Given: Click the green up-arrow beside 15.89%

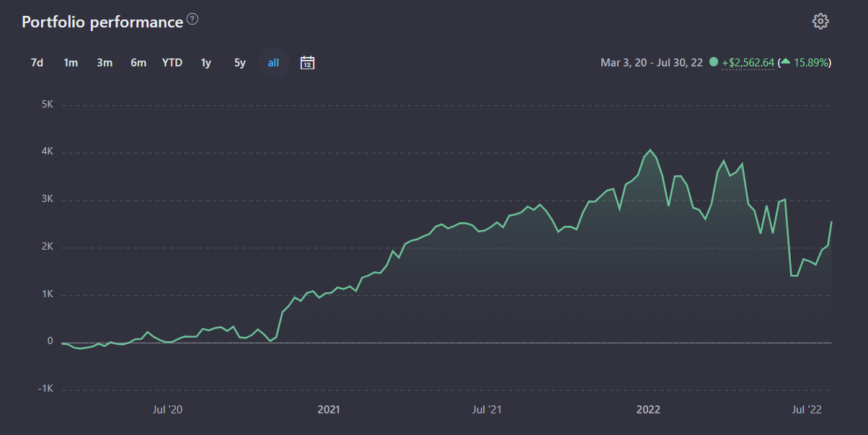Looking at the screenshot, I should click(786, 63).
